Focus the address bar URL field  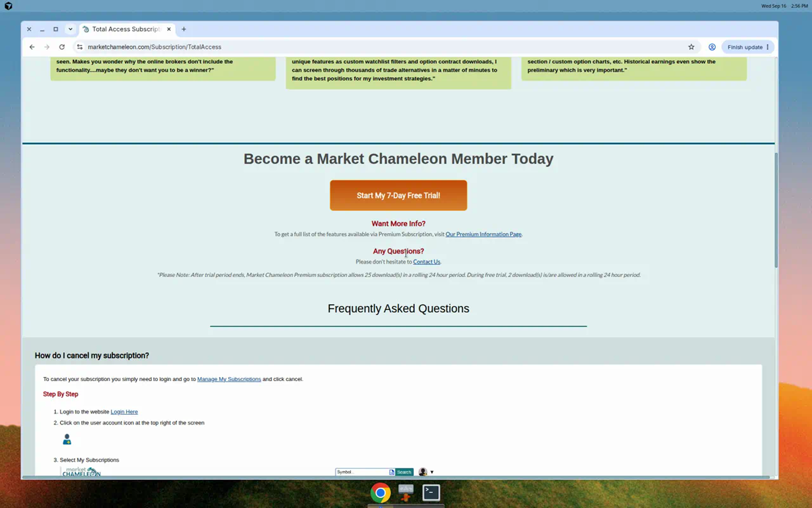[x=383, y=47]
